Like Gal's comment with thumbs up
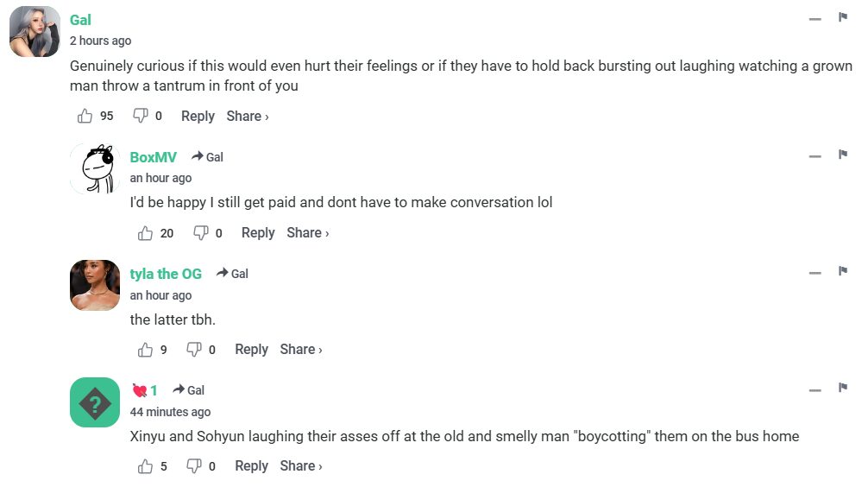The image size is (868, 487). (85, 116)
